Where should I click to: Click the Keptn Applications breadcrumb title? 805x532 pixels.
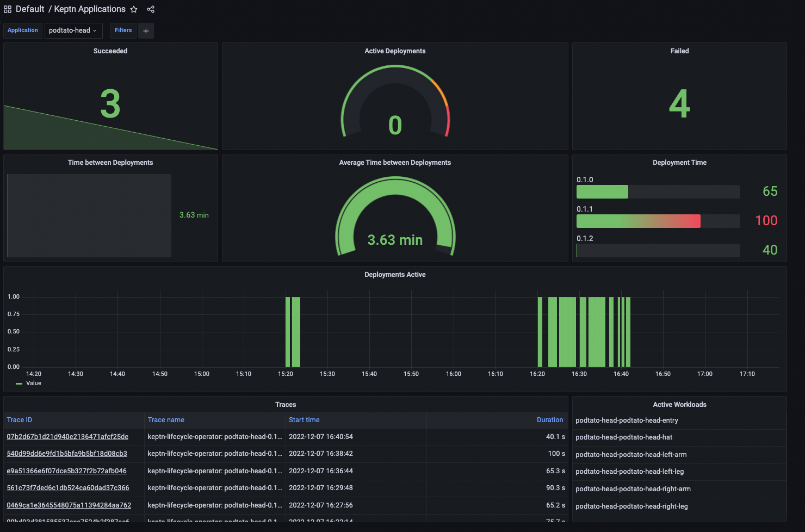90,9
